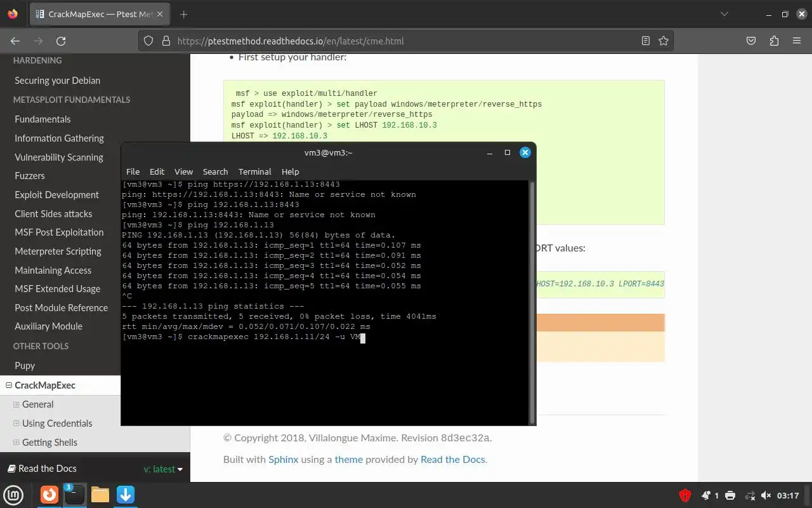This screenshot has height=508, width=812.
Task: Open Information Gathering sidebar link
Action: [59, 138]
